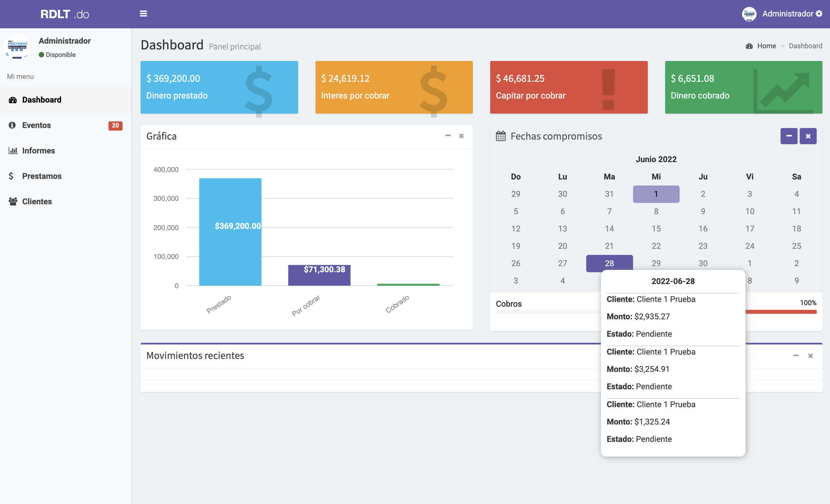
Task: Click the Administrador settings gear icon
Action: (x=819, y=14)
